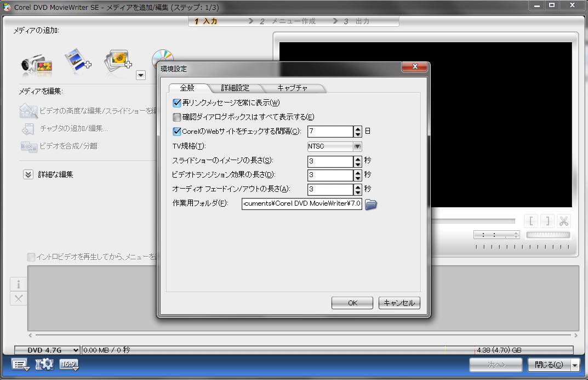
Task: Click the 0.00 MB / 0 秒 status text
Action: [106, 350]
